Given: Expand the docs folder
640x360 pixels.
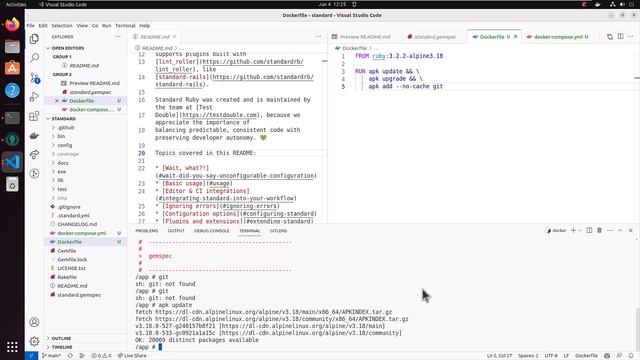Looking at the screenshot, I should (x=63, y=163).
